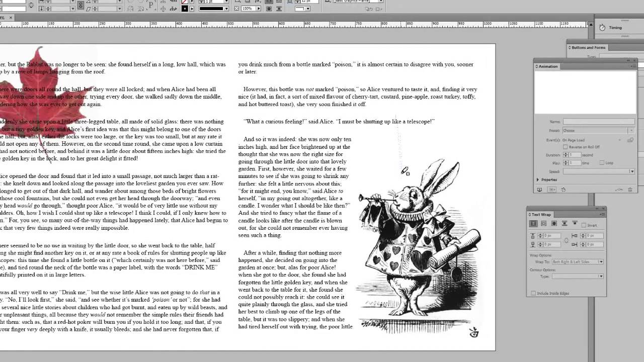Click the Play stepper arrows
This screenshot has width=644, height=362.
point(566,163)
